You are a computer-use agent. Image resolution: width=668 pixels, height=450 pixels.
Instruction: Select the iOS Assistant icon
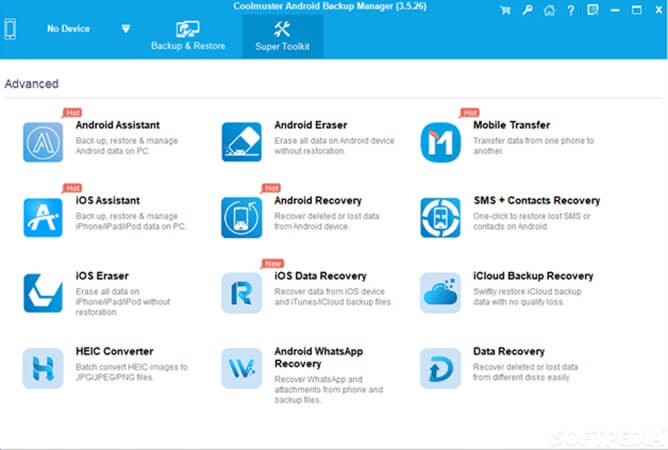(x=43, y=218)
